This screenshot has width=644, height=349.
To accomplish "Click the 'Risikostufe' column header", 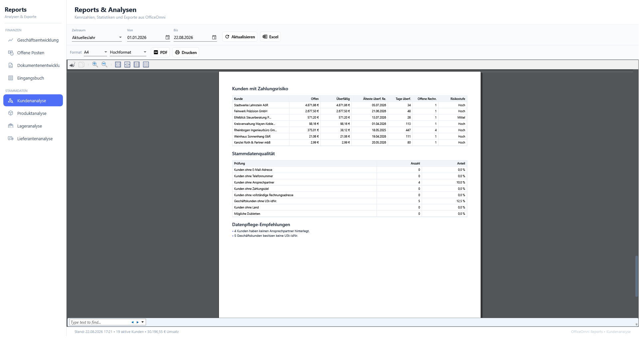I will coord(458,99).
